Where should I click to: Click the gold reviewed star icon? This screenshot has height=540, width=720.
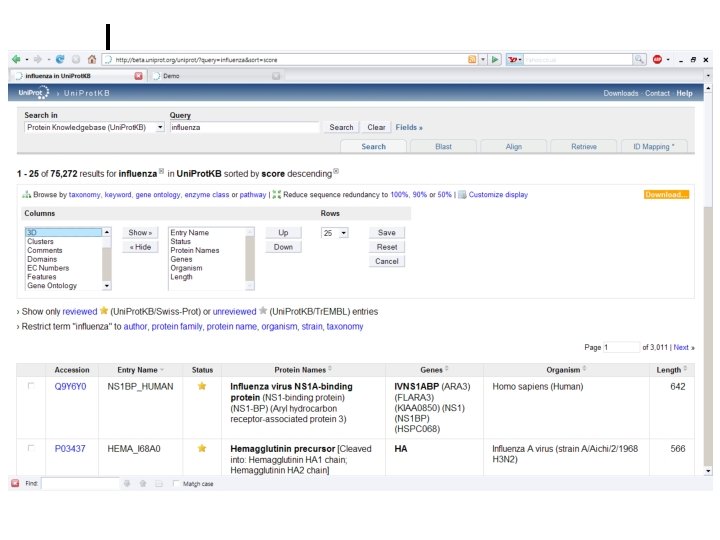coord(104,311)
